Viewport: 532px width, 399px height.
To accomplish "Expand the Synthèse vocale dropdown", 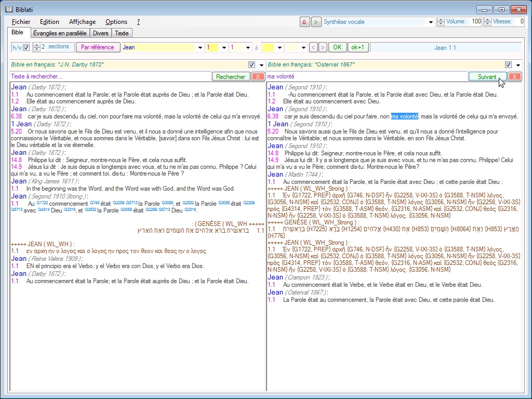I will (x=431, y=22).
